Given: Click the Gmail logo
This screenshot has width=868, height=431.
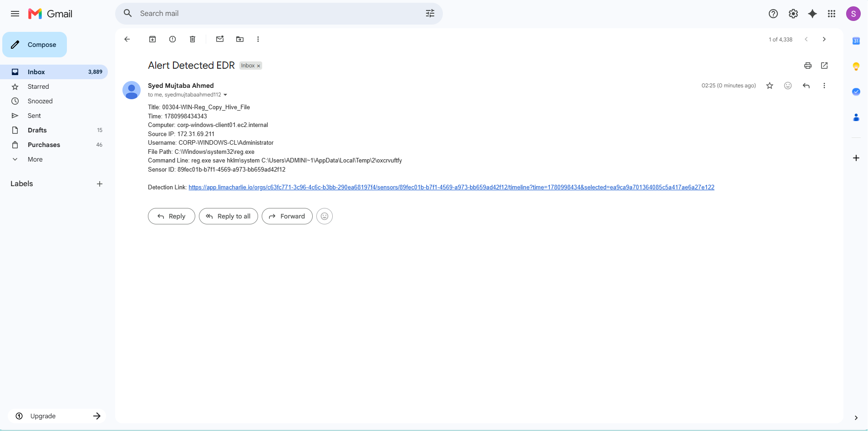Looking at the screenshot, I should 51,14.
